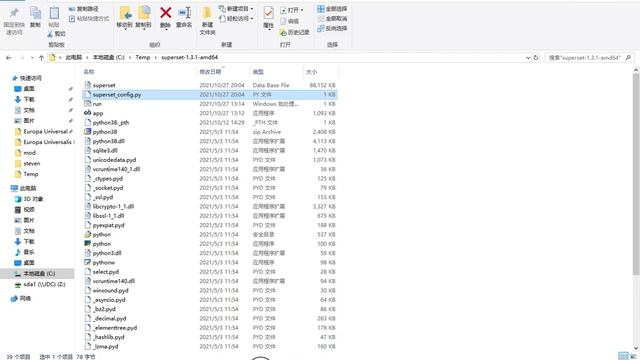Image resolution: width=640 pixels, height=360 pixels.
Task: Click the 历史记录 (History) button
Action: pos(294,32)
